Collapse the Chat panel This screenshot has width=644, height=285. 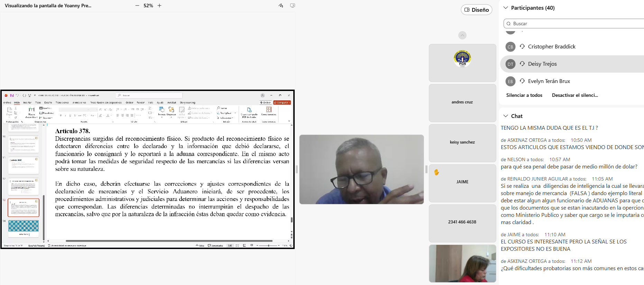[x=506, y=116]
